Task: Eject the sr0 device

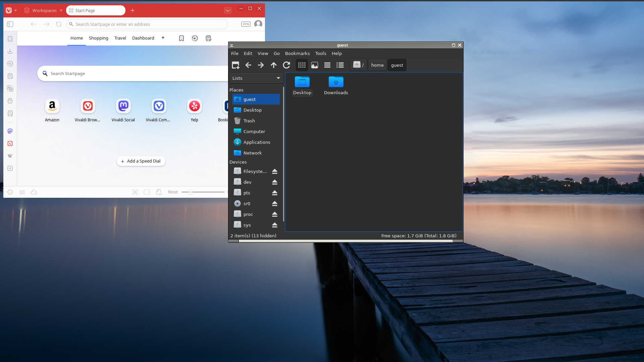Action: coord(275,203)
